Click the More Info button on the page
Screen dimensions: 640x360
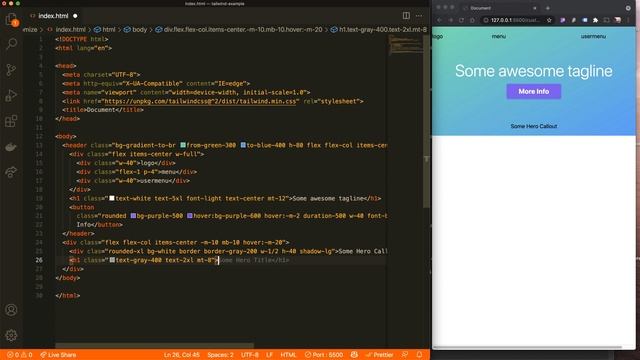533,91
